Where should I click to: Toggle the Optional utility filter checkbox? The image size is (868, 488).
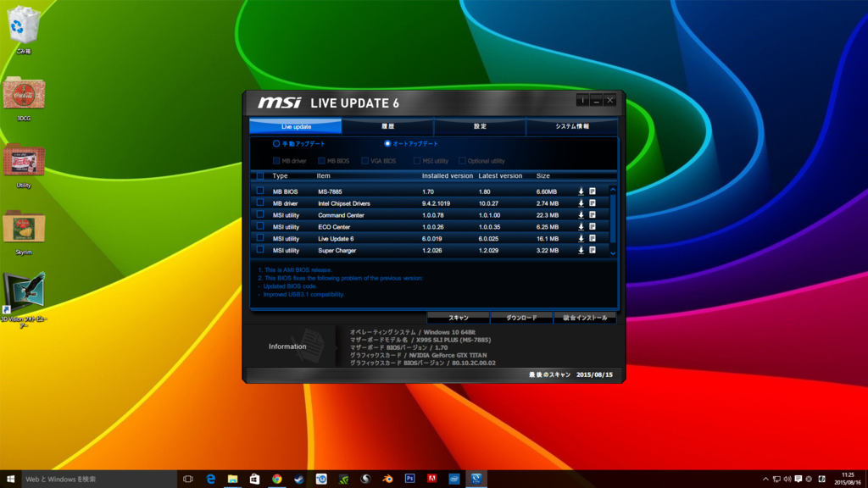pyautogui.click(x=462, y=160)
